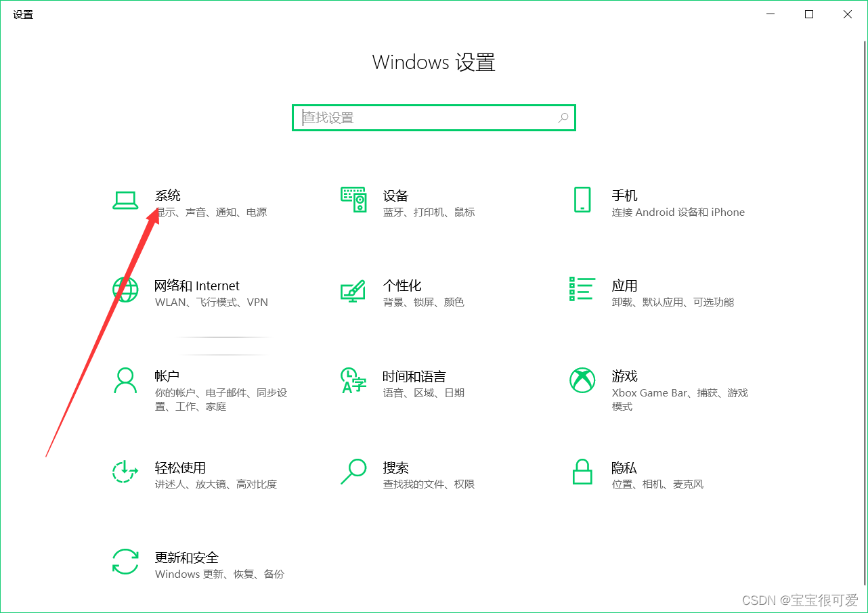The image size is (868, 613).
Task: Open the 更新和安全 settings heading
Action: point(187,558)
